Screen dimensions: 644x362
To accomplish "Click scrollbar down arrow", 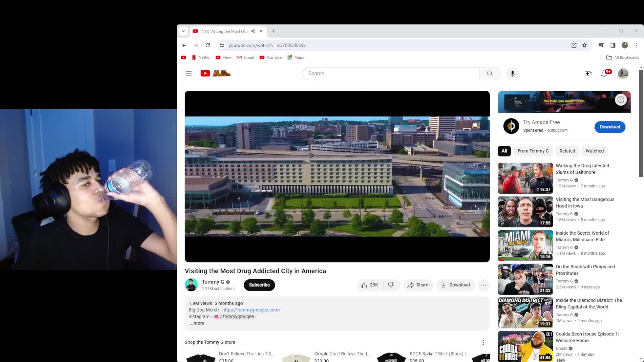I will [x=641, y=359].
